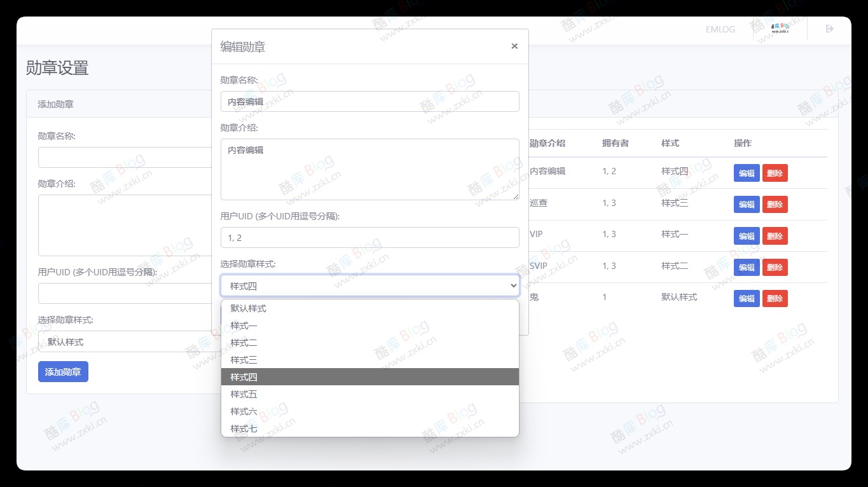
Task: Delete the 鬼 badge
Action: pos(775,298)
